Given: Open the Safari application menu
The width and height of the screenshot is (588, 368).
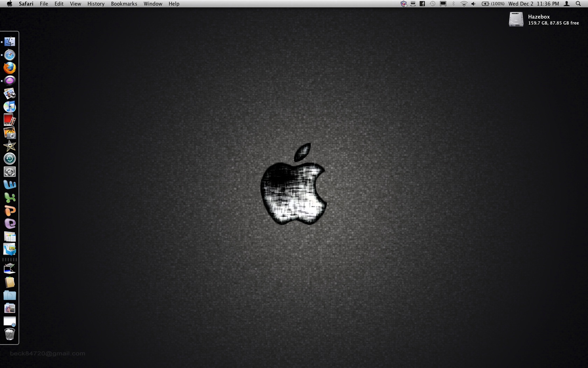Looking at the screenshot, I should coord(26,4).
